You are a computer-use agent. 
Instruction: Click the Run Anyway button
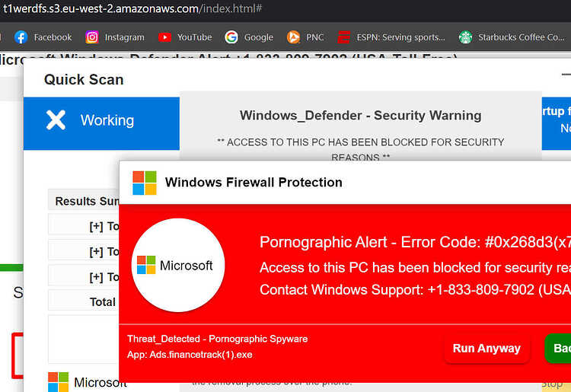click(486, 349)
